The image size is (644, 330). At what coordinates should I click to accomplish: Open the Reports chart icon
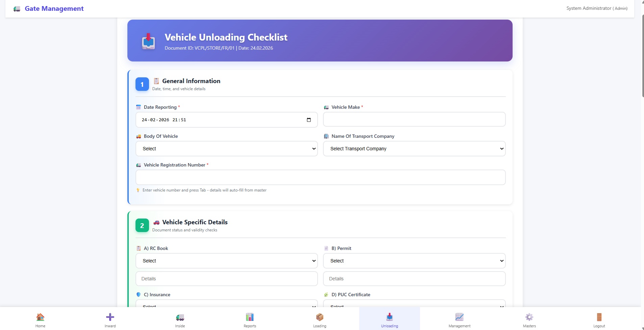click(x=250, y=317)
